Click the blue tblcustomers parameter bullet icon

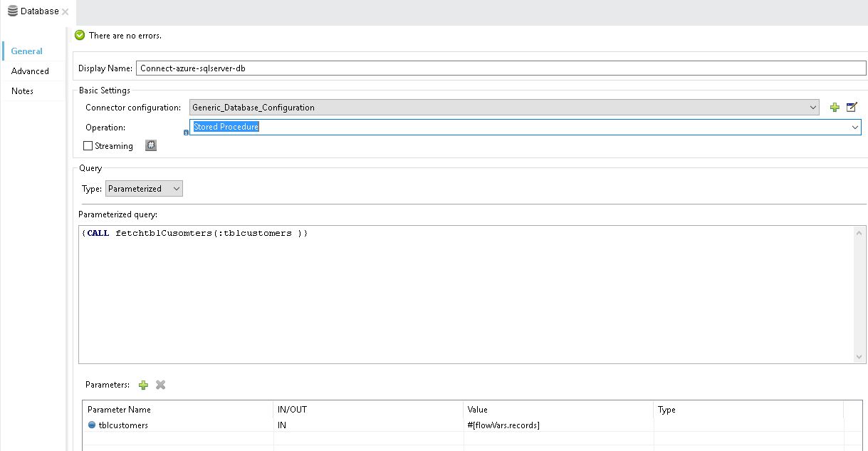click(x=92, y=425)
